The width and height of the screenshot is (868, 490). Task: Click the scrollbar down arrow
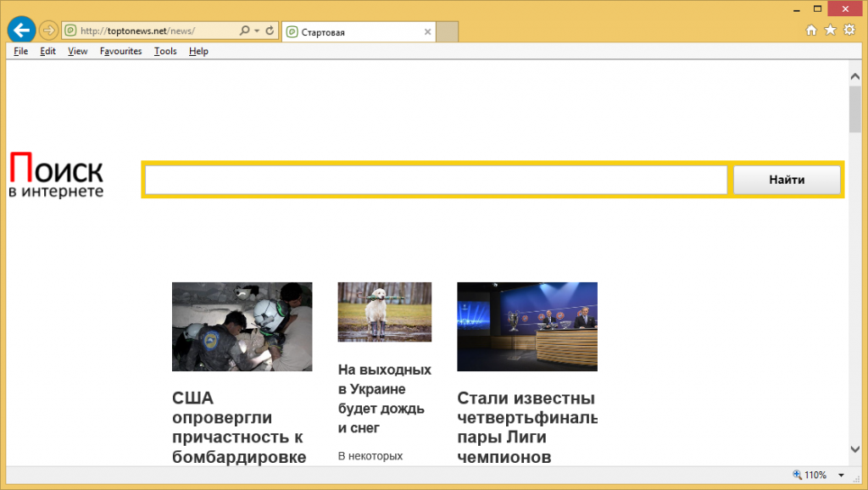pyautogui.click(x=854, y=449)
